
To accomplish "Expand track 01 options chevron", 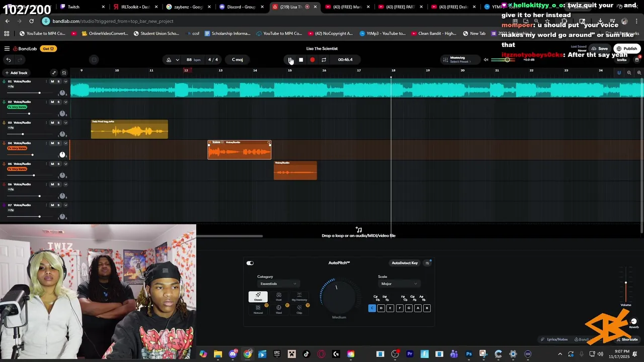I will tap(65, 81).
